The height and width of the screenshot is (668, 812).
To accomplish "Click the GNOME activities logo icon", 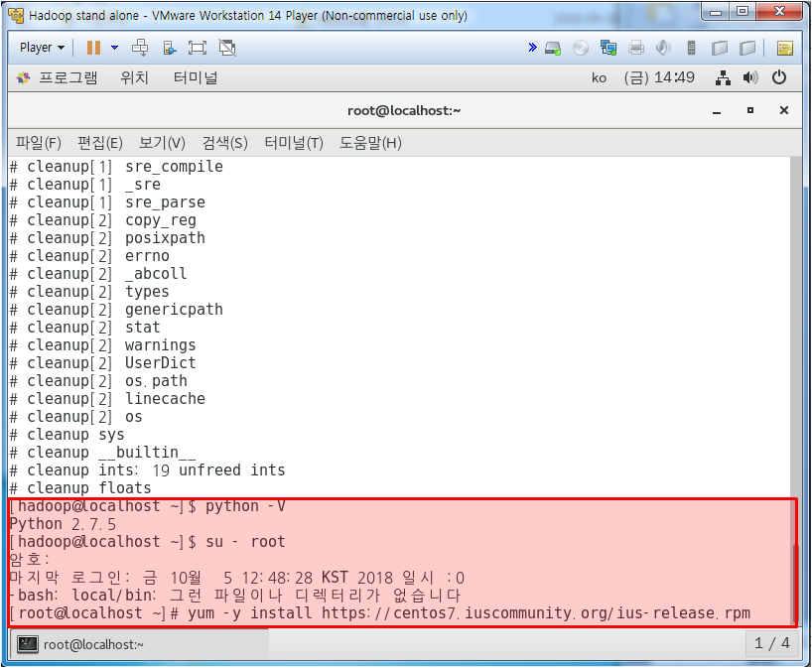I will coord(23,78).
